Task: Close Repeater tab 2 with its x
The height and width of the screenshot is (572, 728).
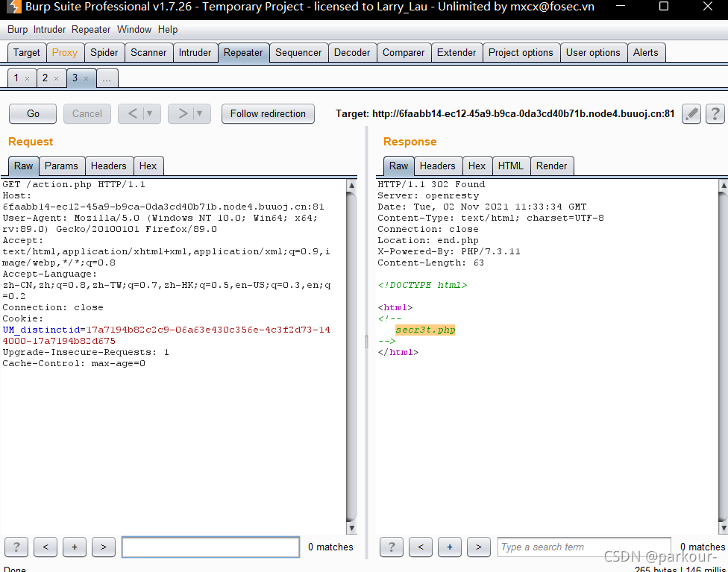Action: [x=56, y=78]
